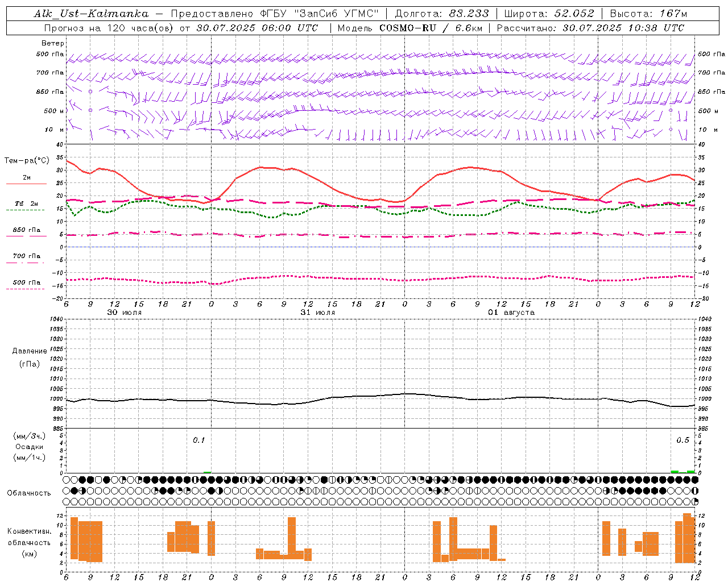Click the Осадки precipitation label
This screenshot has width=728, height=582.
[30, 447]
